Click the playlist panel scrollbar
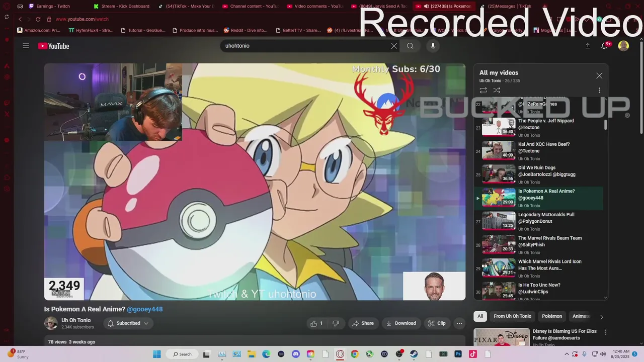Viewport: 644px width, 362px height. click(605, 125)
